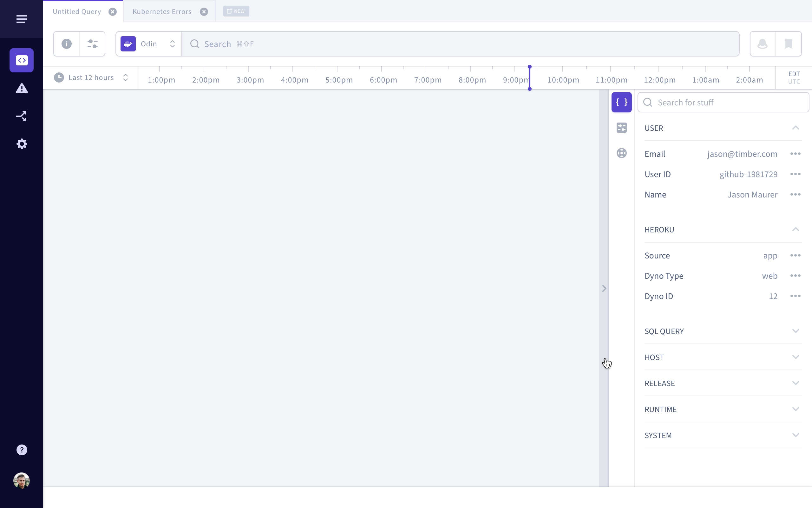Select the jason@timber.com email value
The width and height of the screenshot is (812, 508).
click(742, 154)
